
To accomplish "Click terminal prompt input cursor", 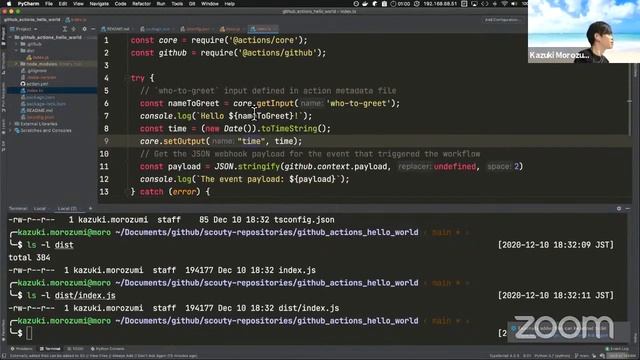I will (x=29, y=333).
